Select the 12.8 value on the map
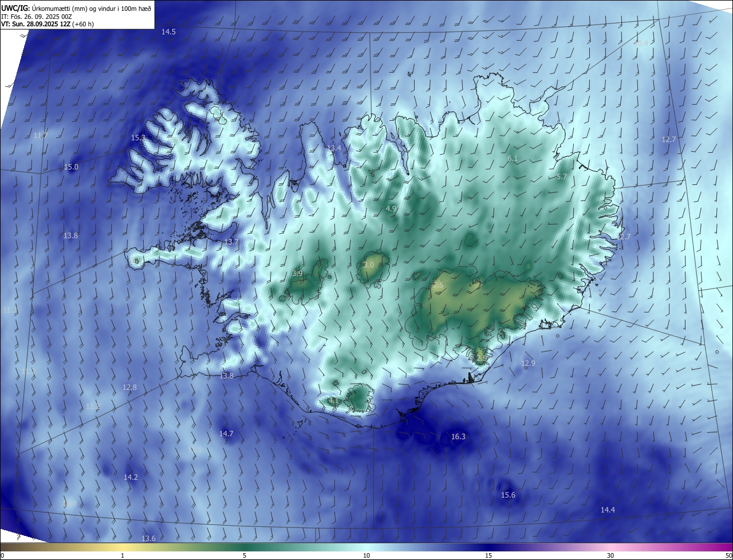Screen dimensions: 733x560 pyautogui.click(x=130, y=388)
